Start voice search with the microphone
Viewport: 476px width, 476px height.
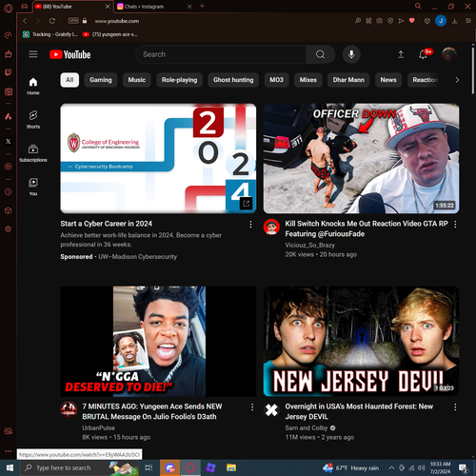[351, 54]
